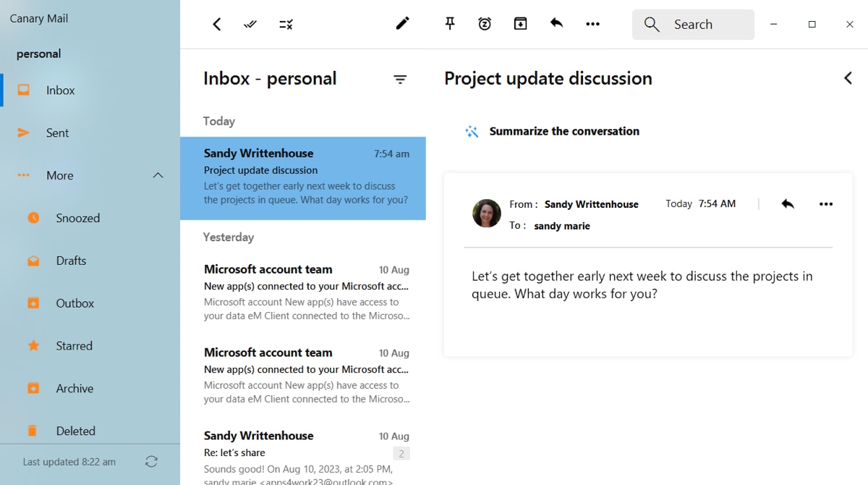The width and height of the screenshot is (868, 485).
Task: Open the filter icon beside Inbox - personal
Action: pos(400,79)
